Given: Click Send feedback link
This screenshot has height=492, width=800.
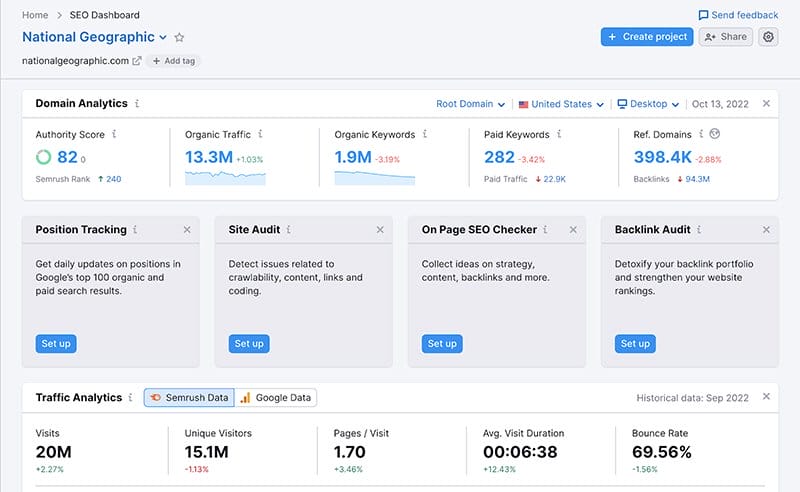Looking at the screenshot, I should click(744, 15).
